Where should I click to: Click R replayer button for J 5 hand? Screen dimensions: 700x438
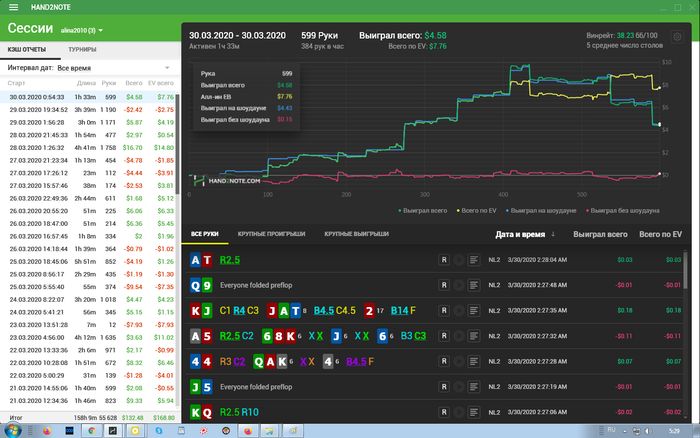coord(444,387)
